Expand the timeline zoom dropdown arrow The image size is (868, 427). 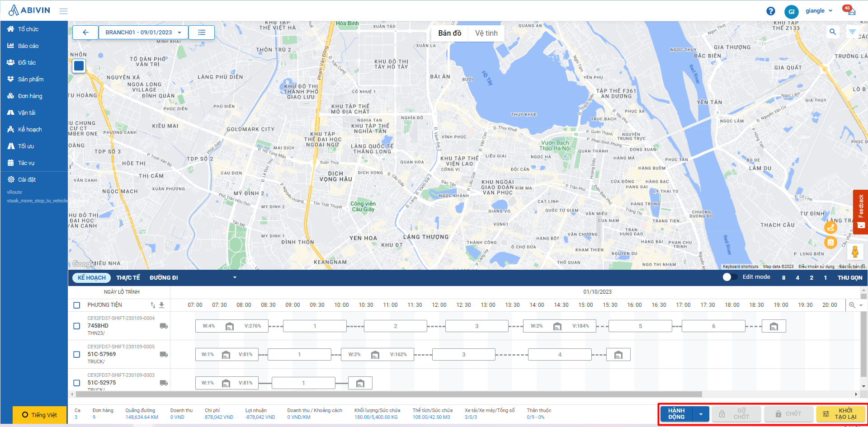point(861,305)
